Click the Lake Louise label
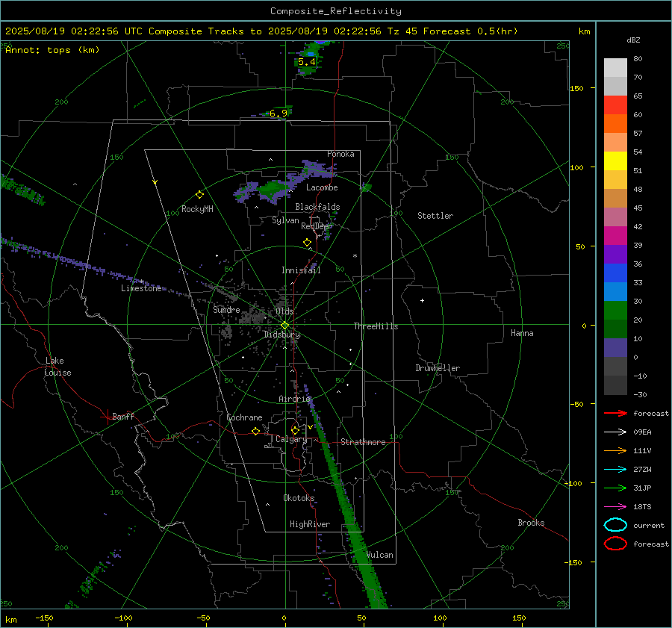 (58, 367)
